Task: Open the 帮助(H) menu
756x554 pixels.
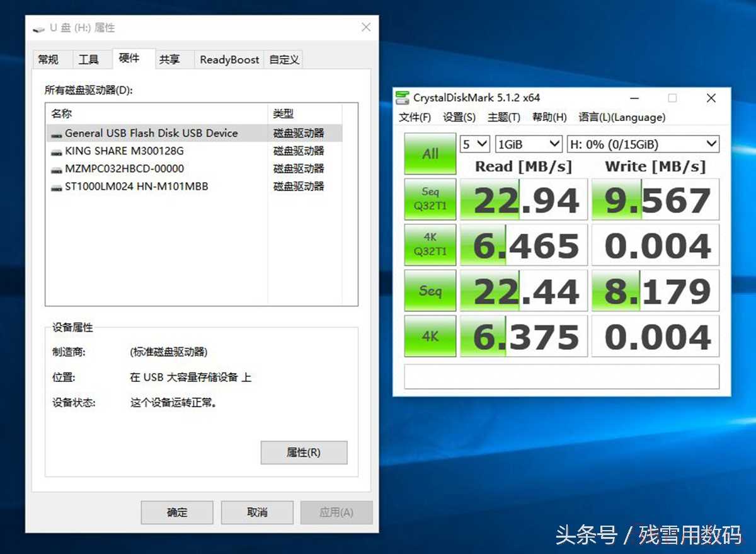Action: coord(549,117)
